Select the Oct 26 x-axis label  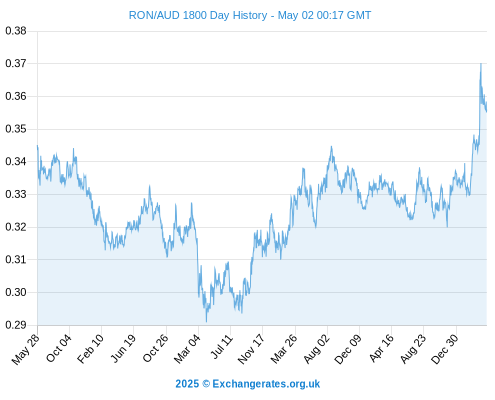coord(155,348)
